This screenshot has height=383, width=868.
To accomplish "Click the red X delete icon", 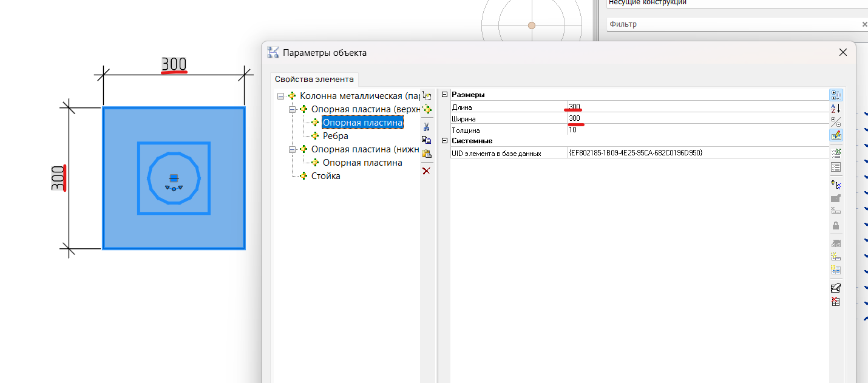I will pyautogui.click(x=426, y=171).
